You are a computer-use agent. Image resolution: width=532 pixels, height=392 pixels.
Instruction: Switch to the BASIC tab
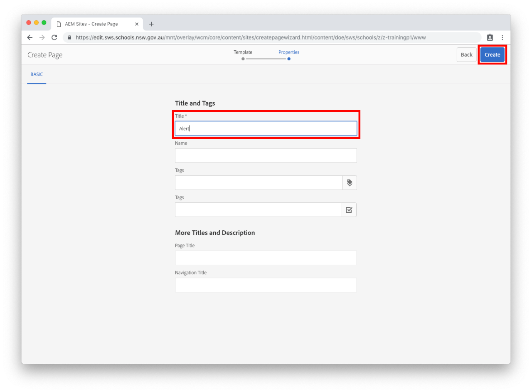coord(37,74)
